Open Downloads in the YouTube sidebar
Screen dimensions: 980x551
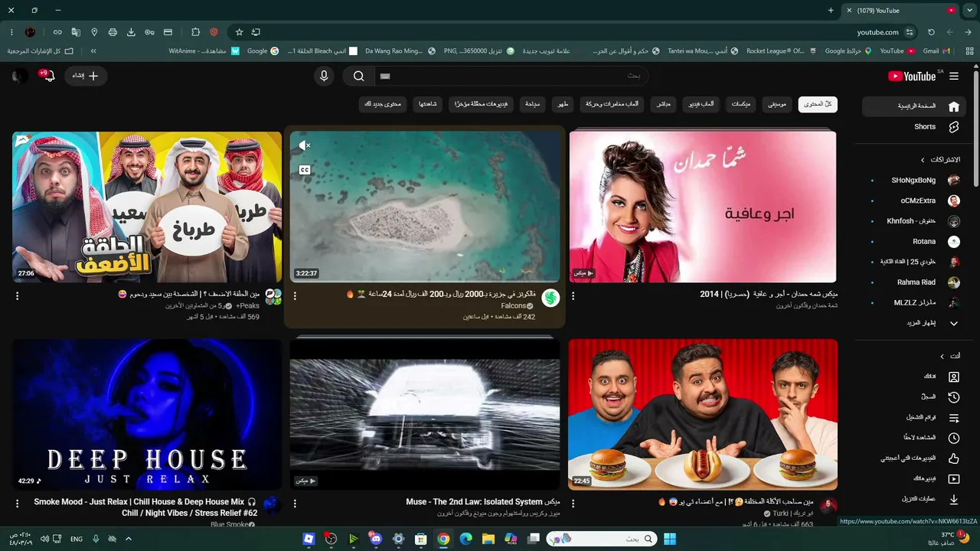(x=954, y=499)
